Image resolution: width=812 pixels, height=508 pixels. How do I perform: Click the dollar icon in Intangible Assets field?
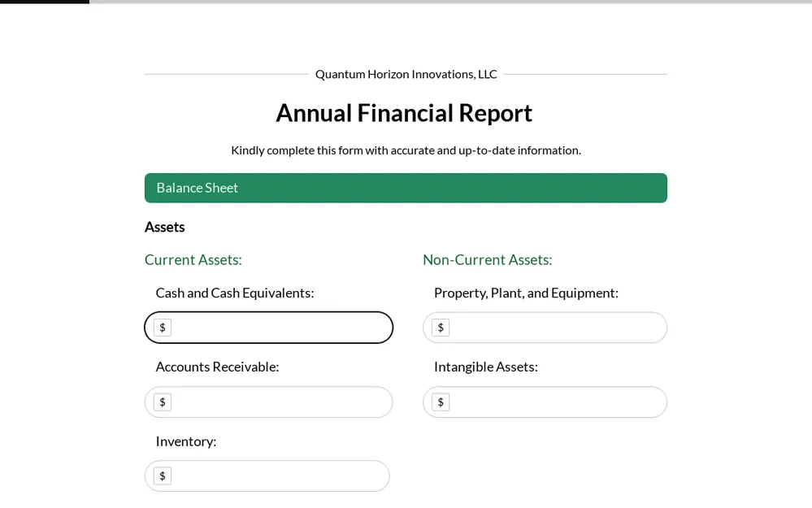[x=441, y=402]
